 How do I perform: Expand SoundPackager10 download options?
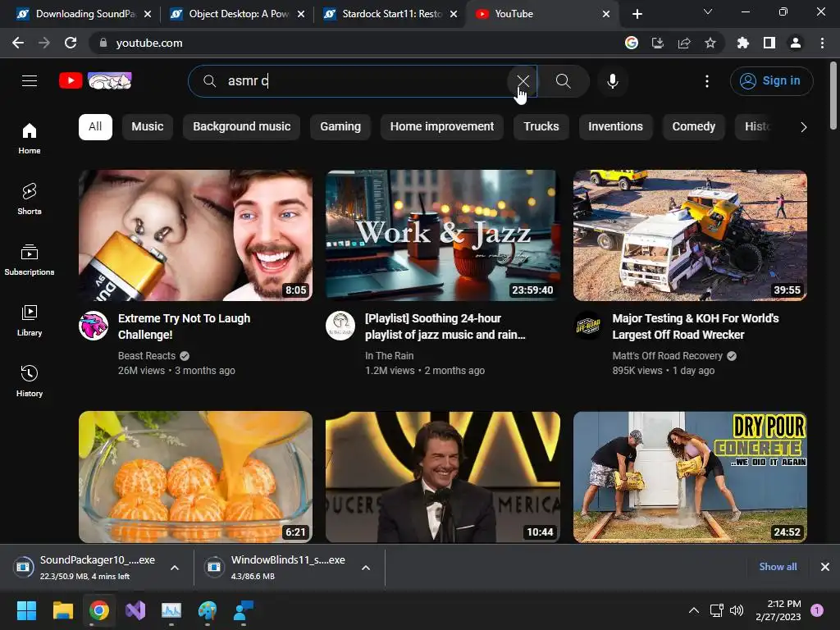(175, 568)
